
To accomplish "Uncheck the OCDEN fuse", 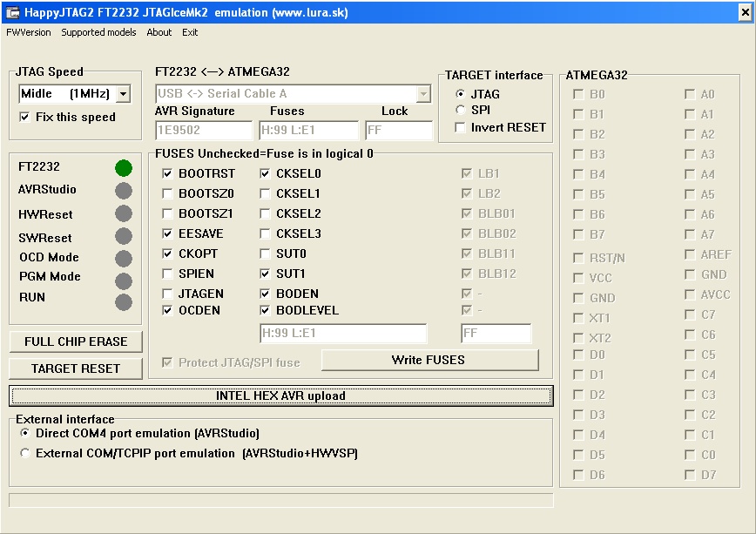I will (167, 310).
